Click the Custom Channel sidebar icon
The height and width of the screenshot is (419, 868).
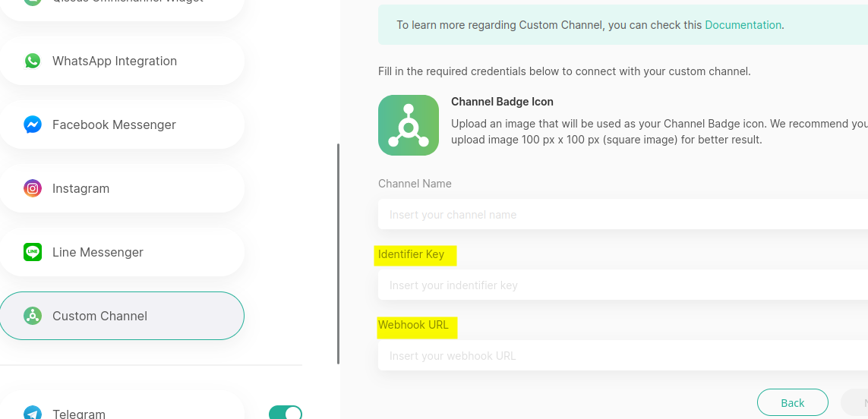33,316
